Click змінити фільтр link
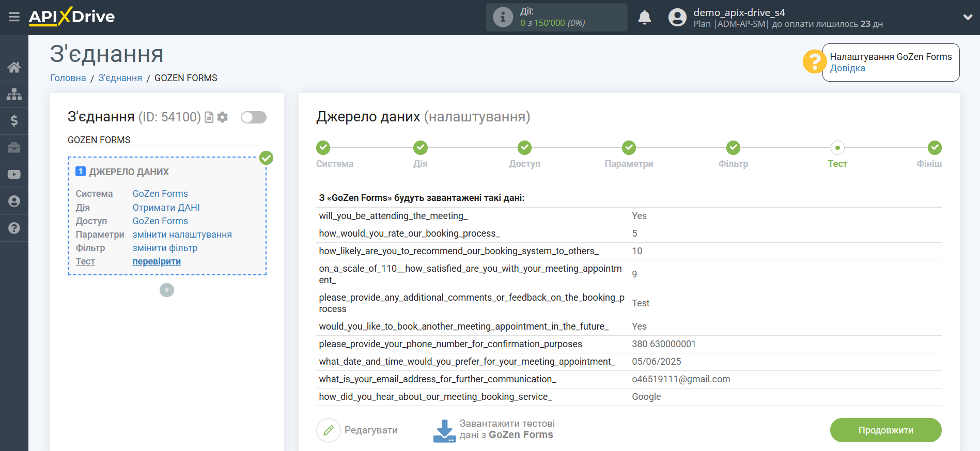980x451 pixels. point(165,248)
